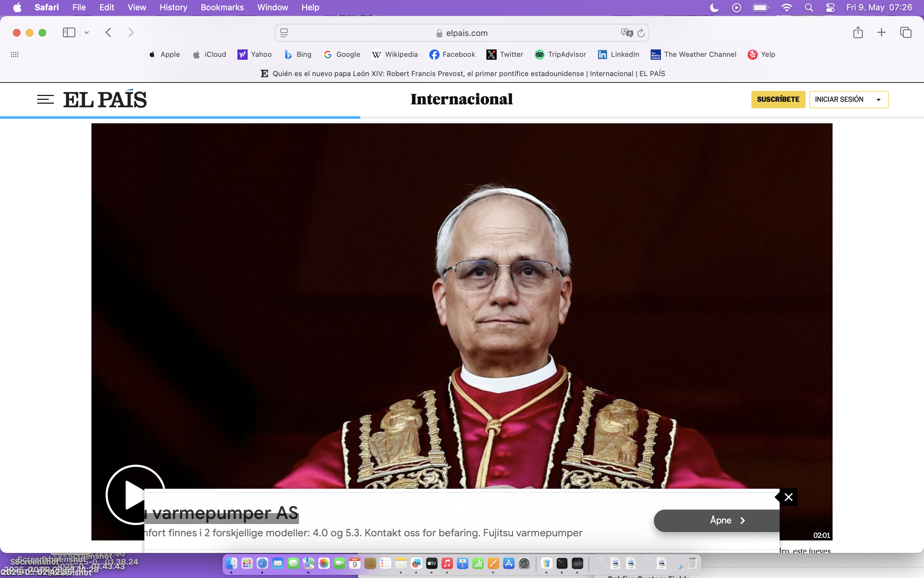
Task: Open Photos from the dock
Action: click(324, 563)
